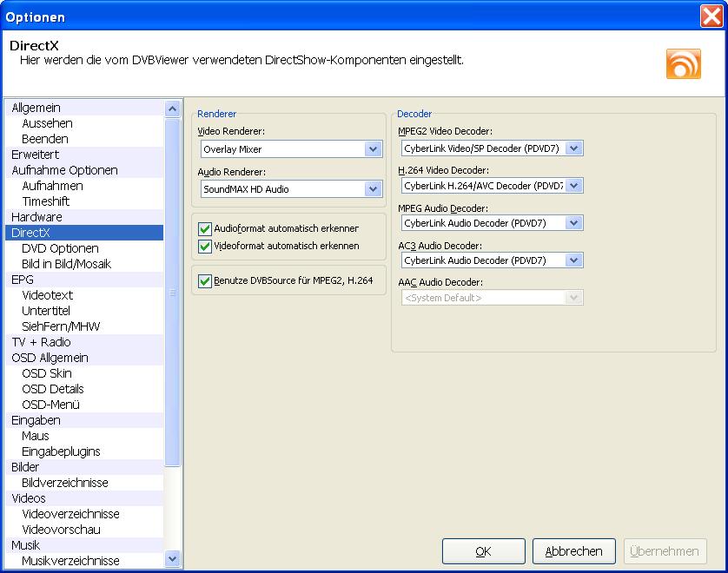
Task: Click the Abbrechen button
Action: pos(573,551)
